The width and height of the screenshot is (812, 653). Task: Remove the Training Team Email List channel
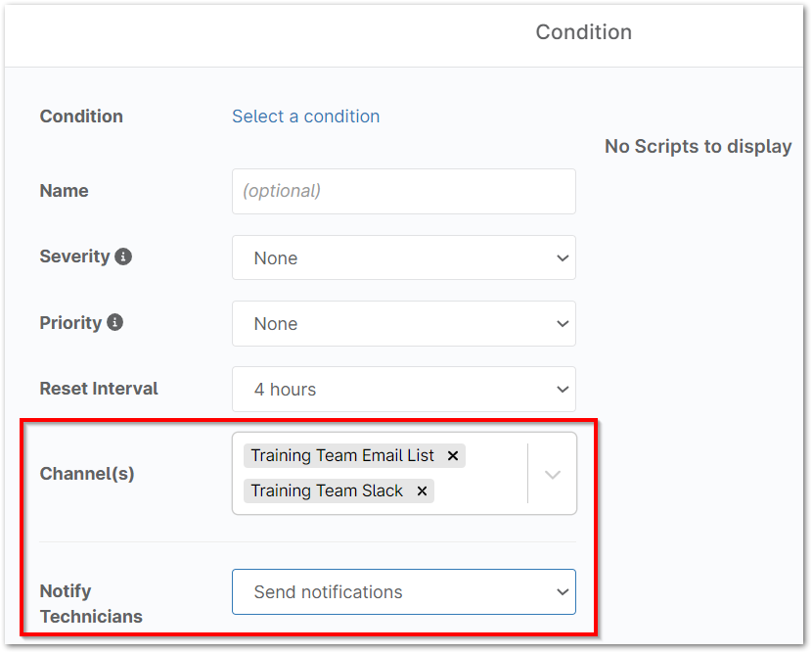pyautogui.click(x=453, y=455)
